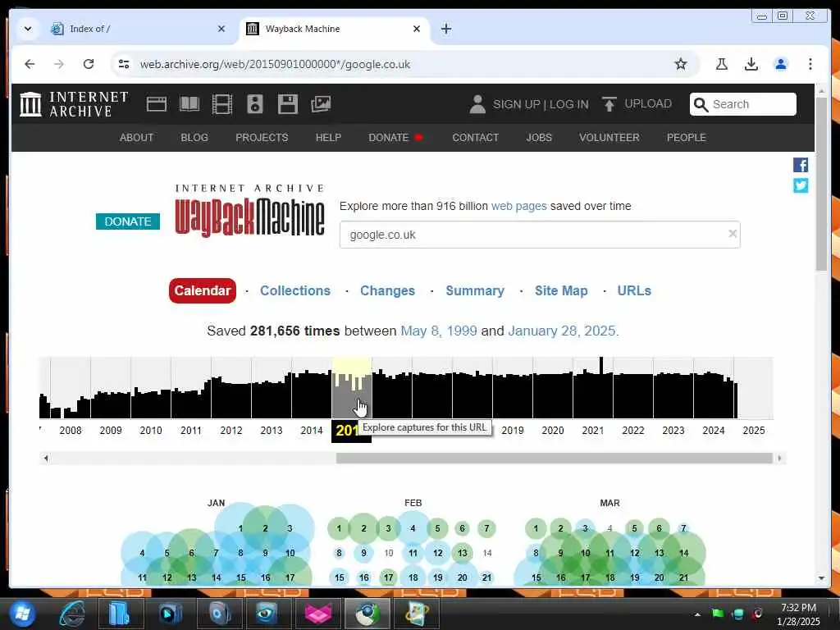This screenshot has width=840, height=630.
Task: View site information icon in address bar
Action: click(124, 64)
